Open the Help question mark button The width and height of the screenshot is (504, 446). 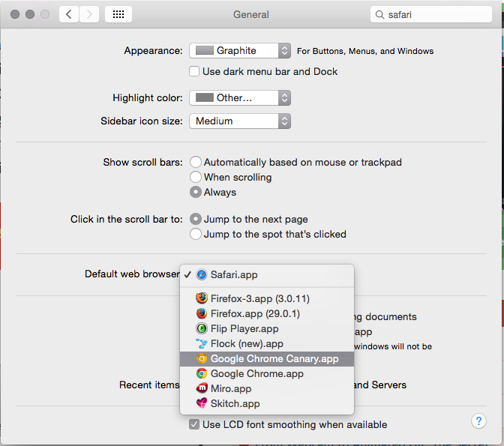pos(478,421)
